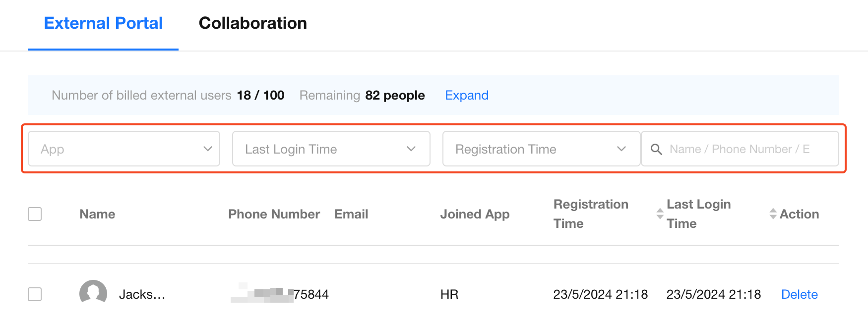Viewport: 868px width, 322px height.
Task: Open the App filter dropdown
Action: point(124,149)
